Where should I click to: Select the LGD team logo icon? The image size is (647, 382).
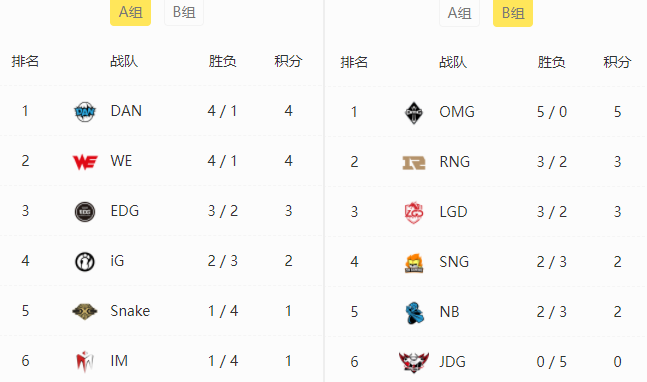[x=413, y=212]
